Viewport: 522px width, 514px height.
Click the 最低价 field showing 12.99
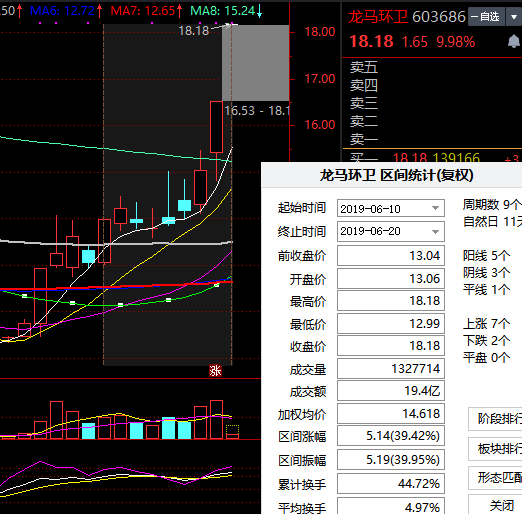[391, 323]
